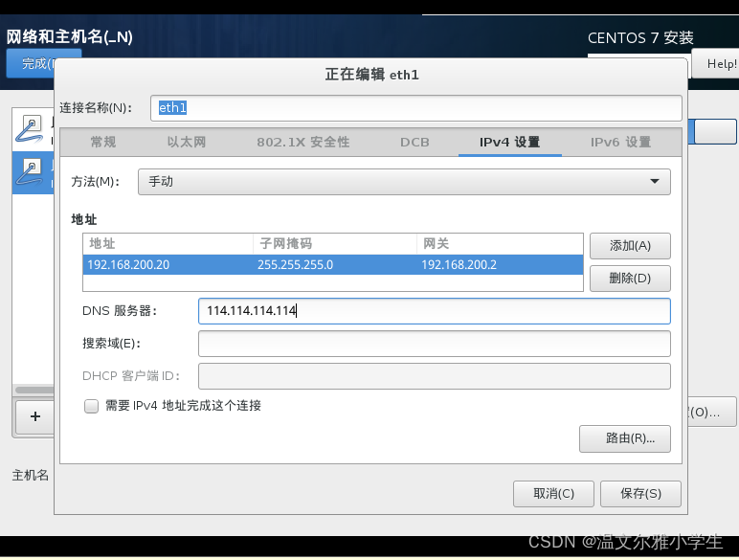Open the Method dropdown set to 手动
This screenshot has height=560, width=739.
[x=404, y=182]
